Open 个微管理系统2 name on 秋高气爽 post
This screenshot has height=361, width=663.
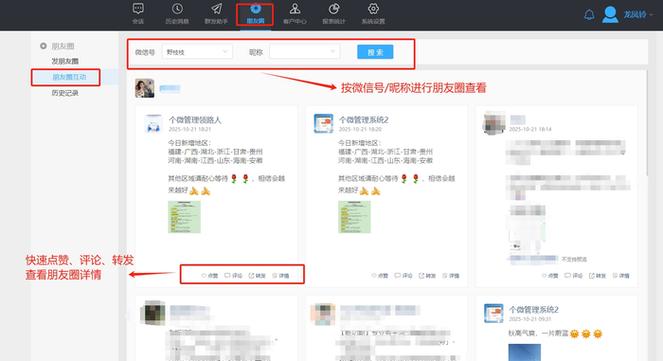(x=534, y=309)
